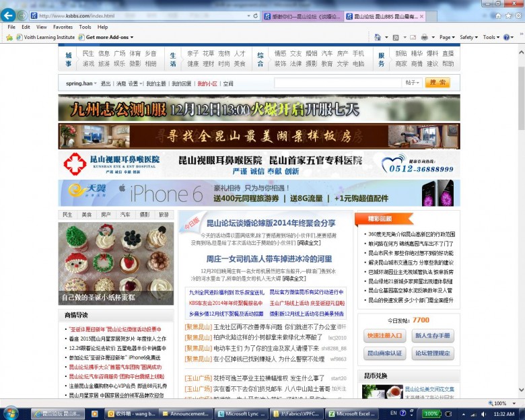Screen dimensions: 525x420
Task: Open the Page dropdown menu
Action: 447,37
